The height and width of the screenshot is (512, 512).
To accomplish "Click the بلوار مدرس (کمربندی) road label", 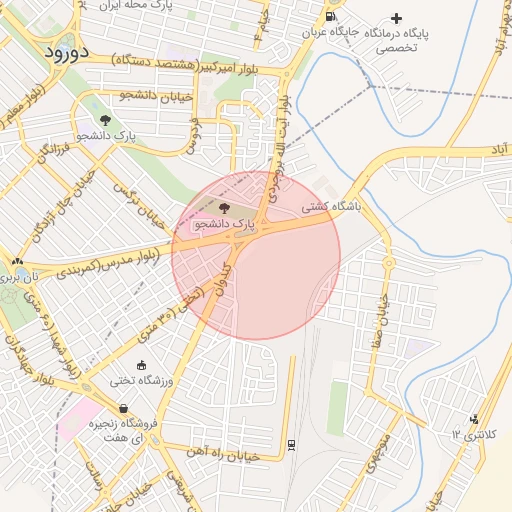I will pos(108,264).
